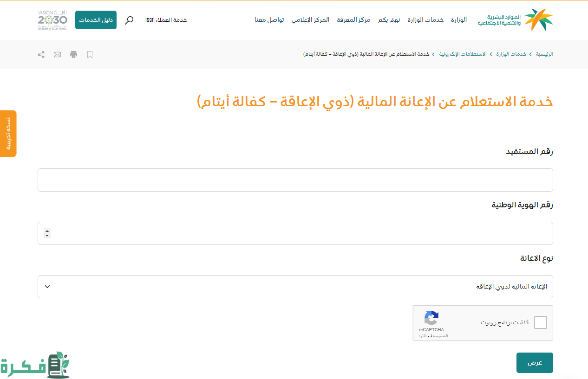The width and height of the screenshot is (588, 379).
Task: Check the 'أنا لست برنامج روبوت' checkbox
Action: click(540, 322)
